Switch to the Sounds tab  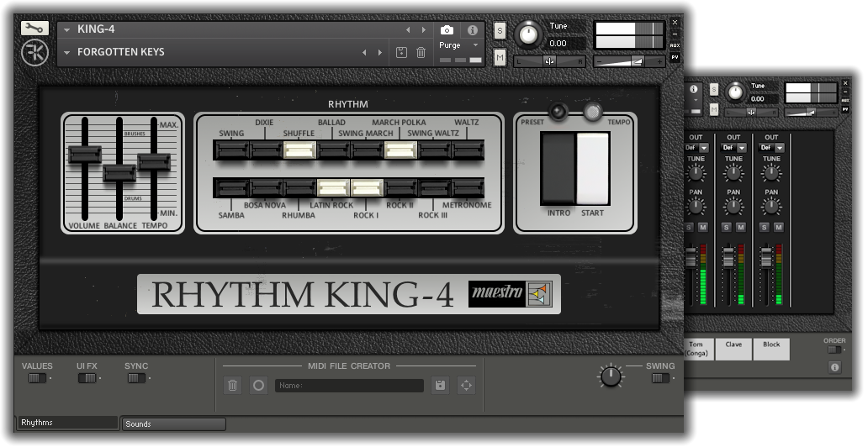click(174, 424)
